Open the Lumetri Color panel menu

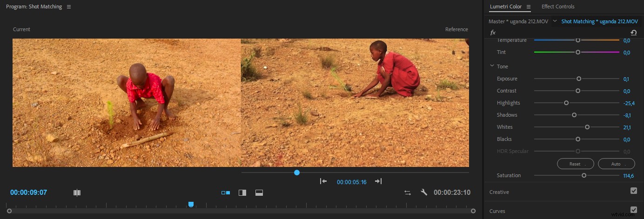[x=529, y=7]
